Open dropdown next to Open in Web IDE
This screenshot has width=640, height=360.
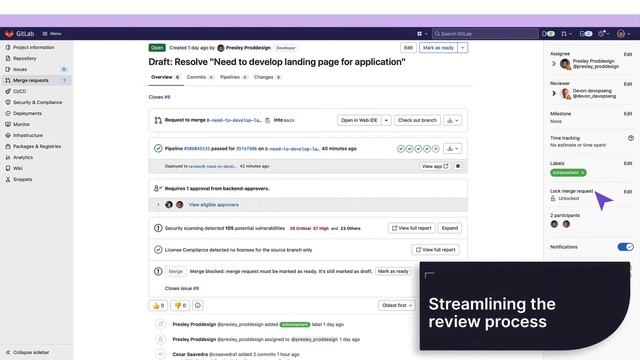tap(386, 120)
